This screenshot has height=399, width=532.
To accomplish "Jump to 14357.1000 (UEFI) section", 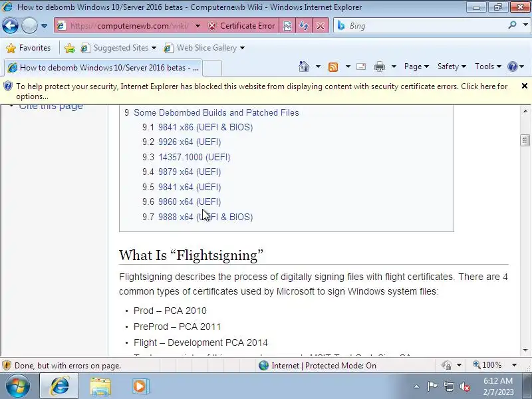I will coord(194,157).
